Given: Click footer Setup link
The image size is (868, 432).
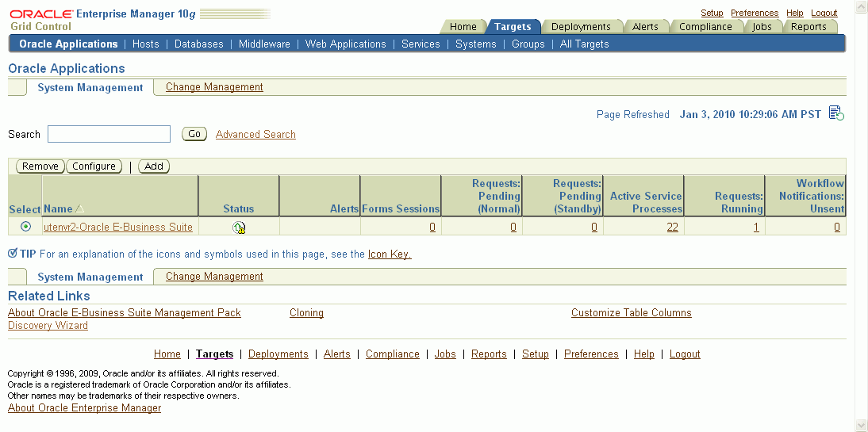Looking at the screenshot, I should [536, 354].
